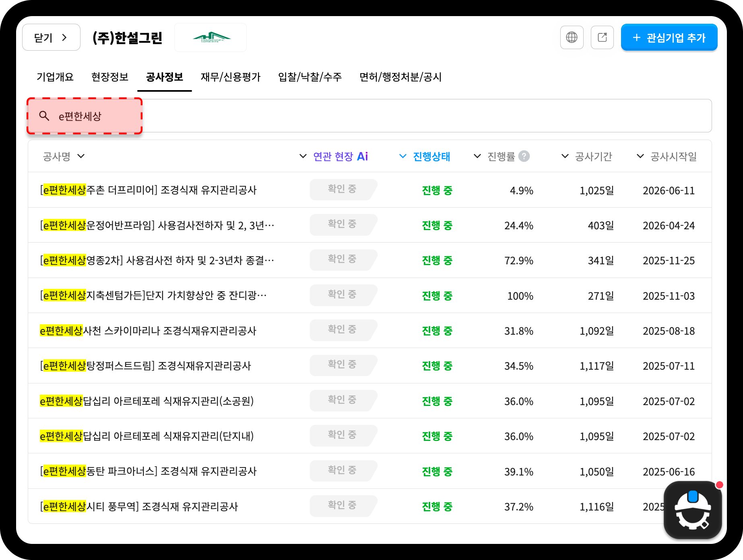
Task: Sort by 진행률 column chevron
Action: (477, 156)
